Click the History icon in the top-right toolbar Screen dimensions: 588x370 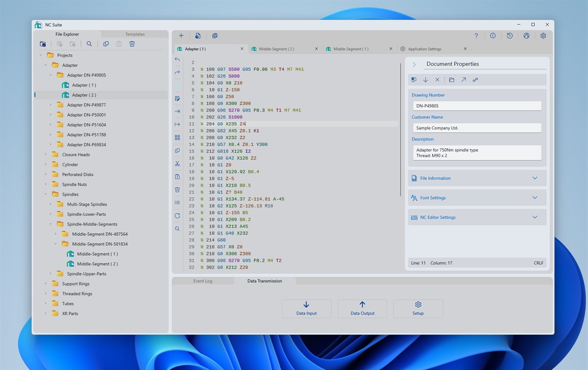coord(510,35)
